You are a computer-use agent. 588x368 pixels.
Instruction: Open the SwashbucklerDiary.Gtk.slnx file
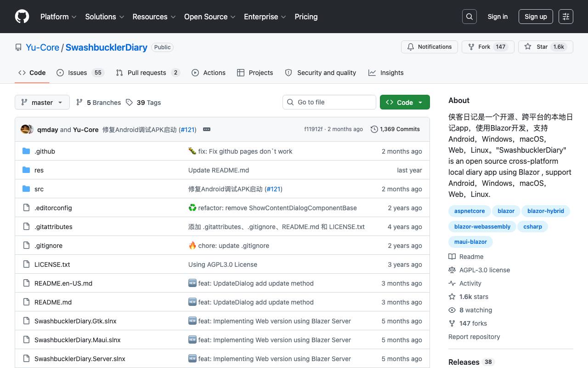75,321
